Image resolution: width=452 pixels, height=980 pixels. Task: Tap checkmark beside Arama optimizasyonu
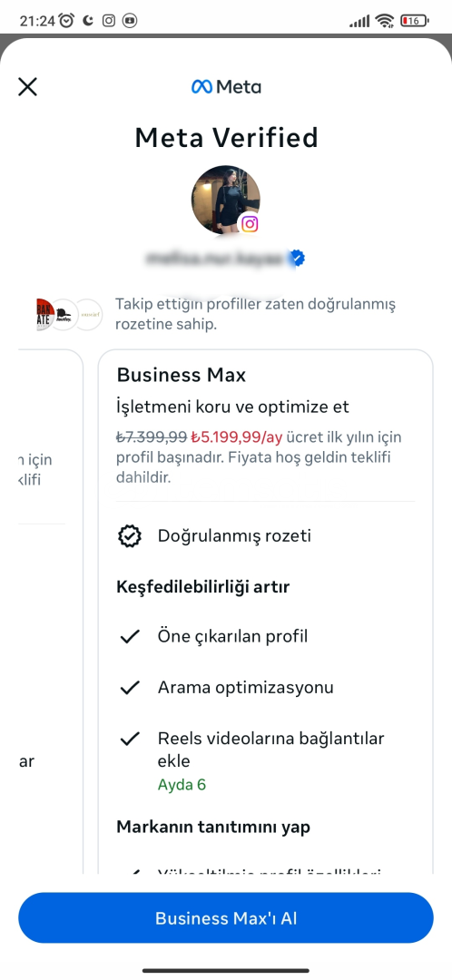click(130, 688)
